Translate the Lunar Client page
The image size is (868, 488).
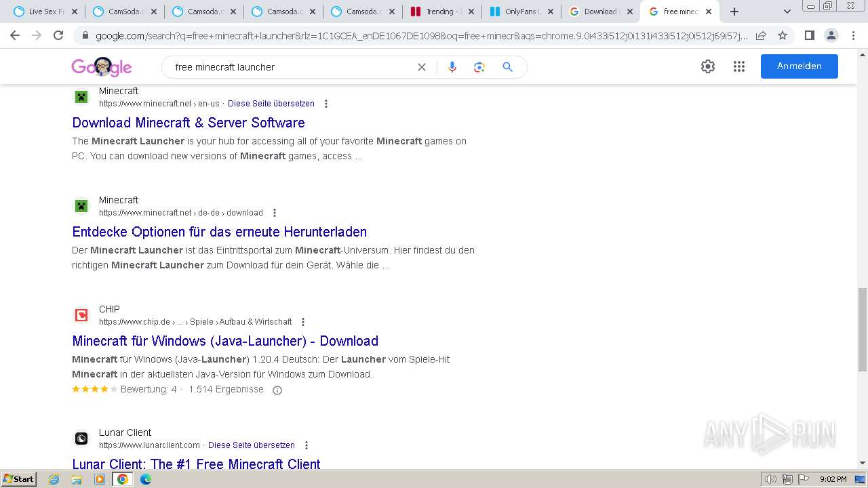tap(252, 445)
